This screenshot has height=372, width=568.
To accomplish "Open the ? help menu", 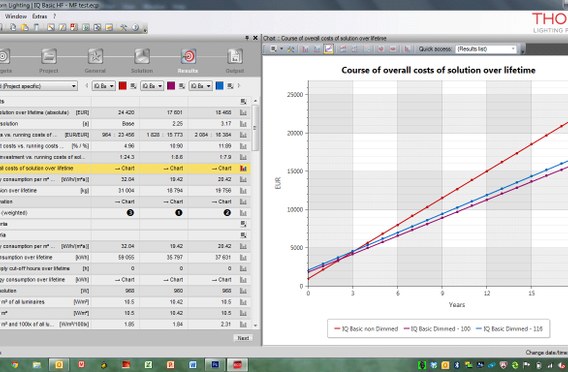I will coord(54,16).
